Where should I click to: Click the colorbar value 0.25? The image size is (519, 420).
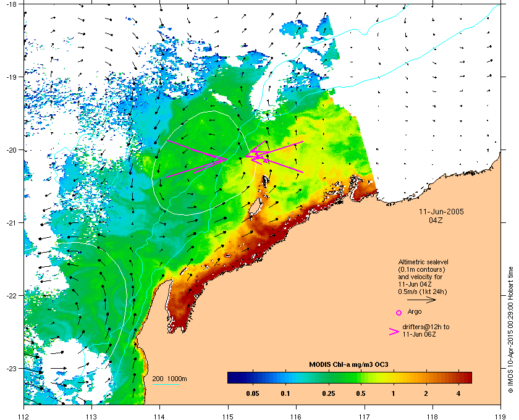328,394
